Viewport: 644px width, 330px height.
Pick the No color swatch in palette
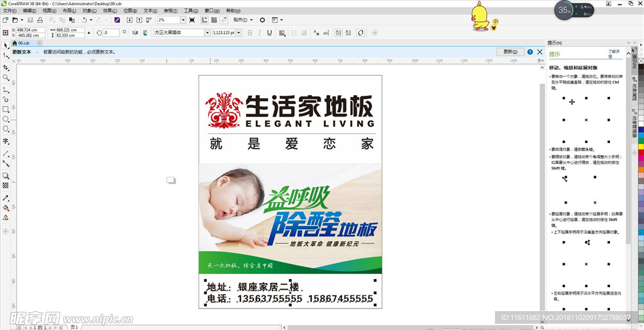point(641,60)
